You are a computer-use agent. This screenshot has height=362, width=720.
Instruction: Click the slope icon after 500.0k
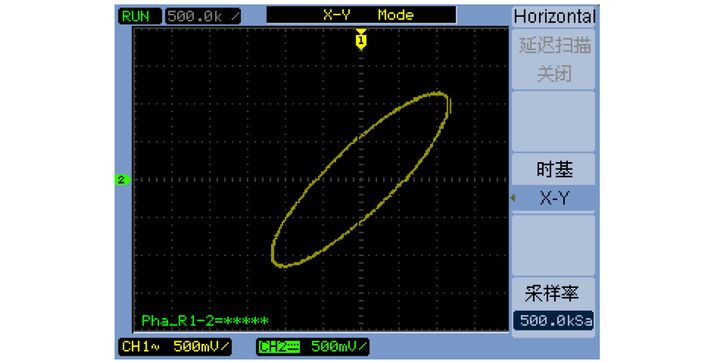235,17
